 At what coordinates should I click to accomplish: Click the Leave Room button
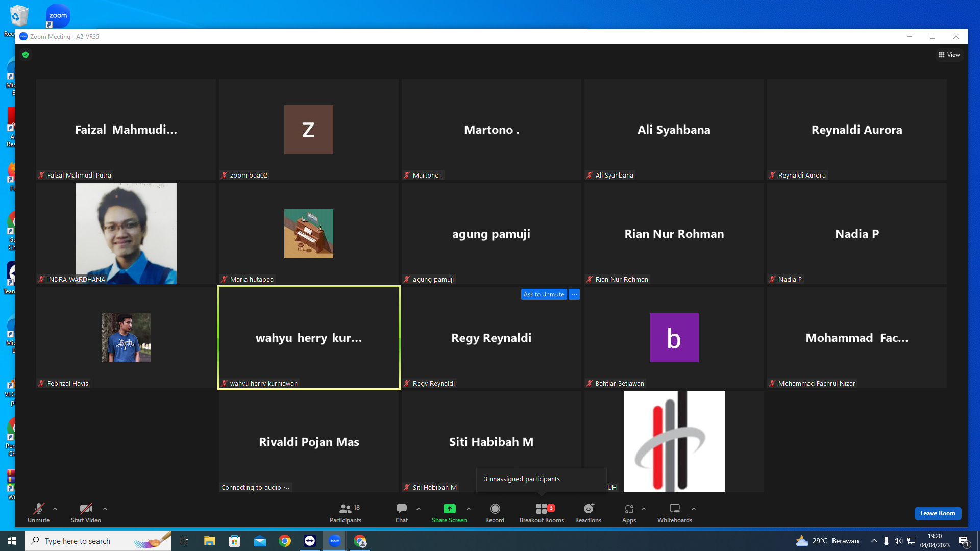pos(938,513)
